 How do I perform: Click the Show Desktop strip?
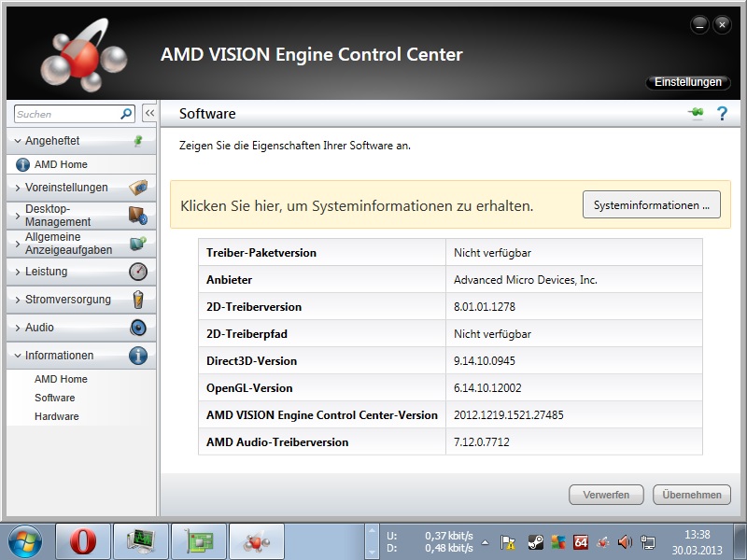[x=740, y=542]
